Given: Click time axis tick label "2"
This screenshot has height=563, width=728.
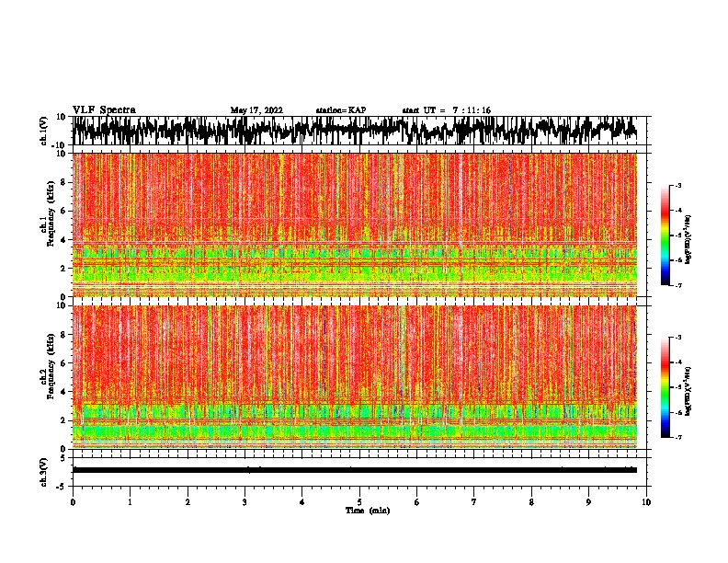Looking at the screenshot, I should point(188,502).
